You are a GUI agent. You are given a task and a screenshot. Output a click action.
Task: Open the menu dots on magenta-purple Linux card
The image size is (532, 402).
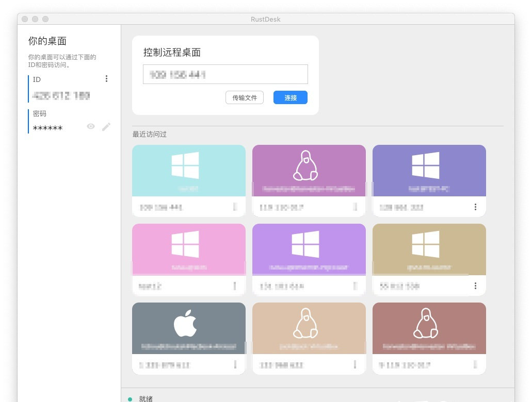[355, 207]
